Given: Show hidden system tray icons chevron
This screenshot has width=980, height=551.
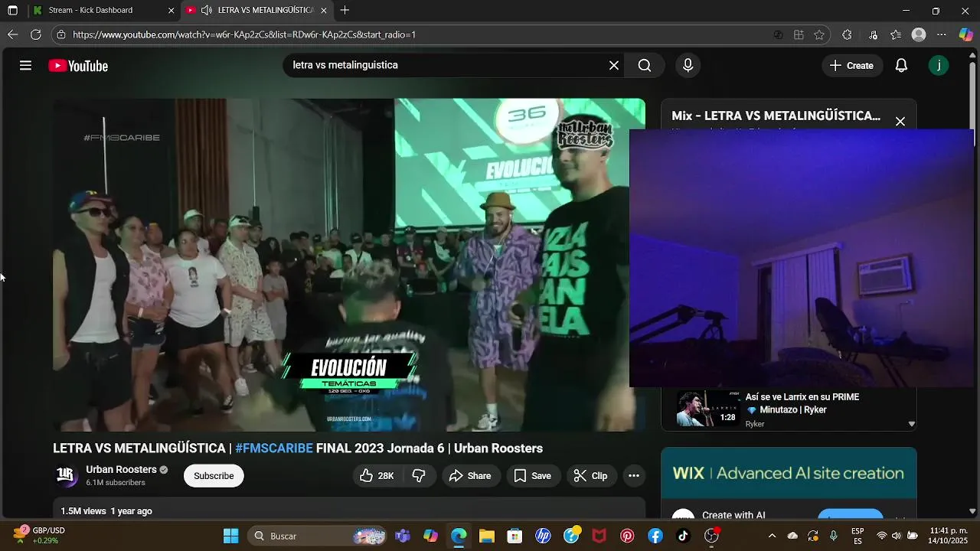Looking at the screenshot, I should (x=772, y=536).
